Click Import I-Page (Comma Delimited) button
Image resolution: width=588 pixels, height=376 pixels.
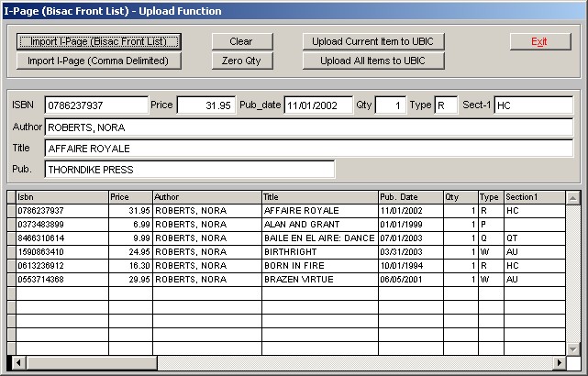99,61
